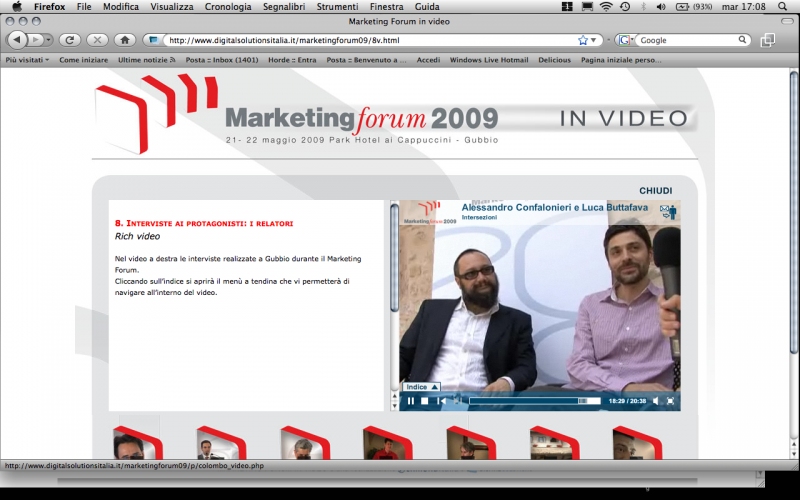
Task: Open the Modifica menu
Action: pos(121,7)
